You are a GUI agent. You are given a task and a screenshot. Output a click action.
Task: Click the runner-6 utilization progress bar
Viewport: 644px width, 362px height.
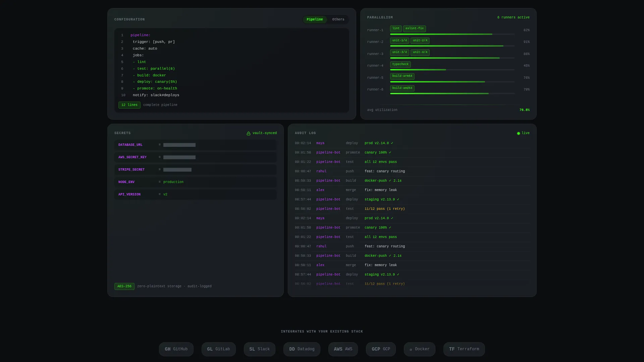tap(452, 94)
